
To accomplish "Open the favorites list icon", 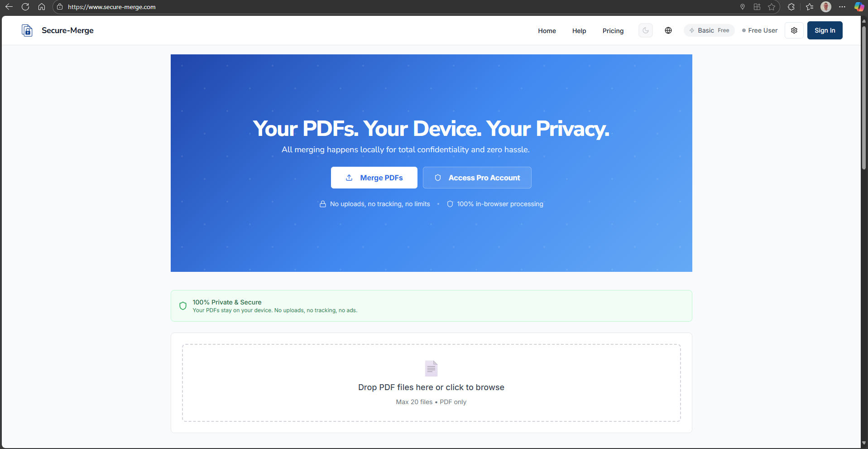I will pos(810,7).
